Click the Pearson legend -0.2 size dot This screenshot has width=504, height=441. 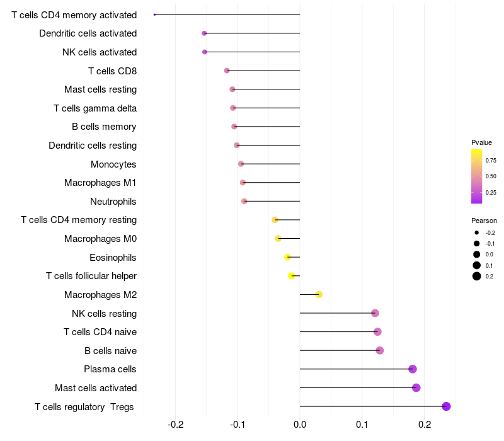point(477,233)
